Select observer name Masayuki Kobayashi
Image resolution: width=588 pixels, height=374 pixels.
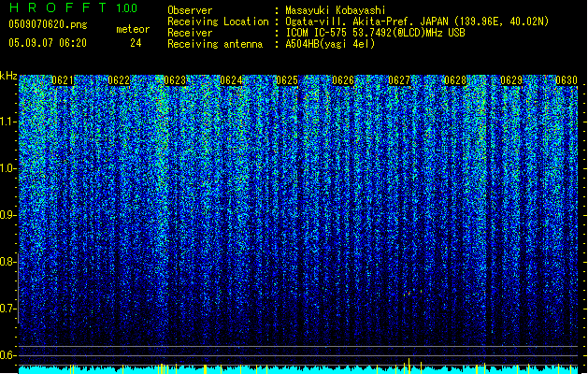336,10
